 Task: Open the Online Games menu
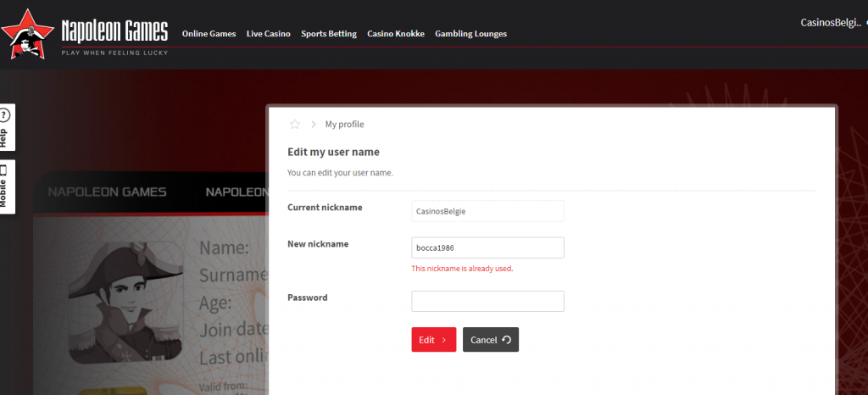click(209, 34)
